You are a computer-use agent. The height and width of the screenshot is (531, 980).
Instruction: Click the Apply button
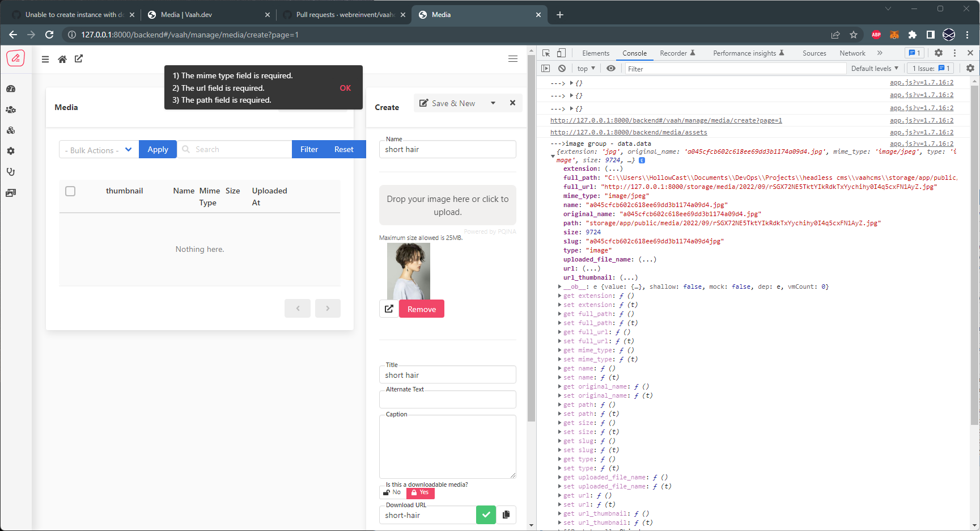click(158, 149)
